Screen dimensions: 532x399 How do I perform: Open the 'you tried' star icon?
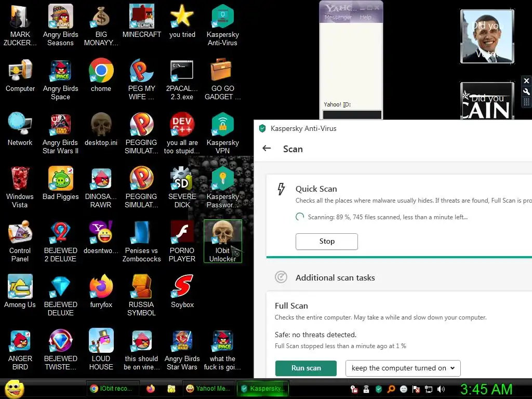coord(182,21)
